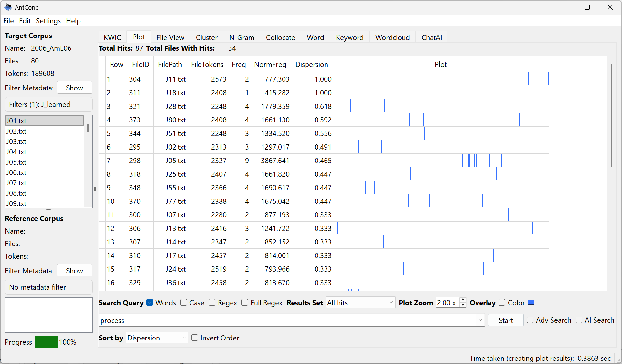Check the Invert Order checkbox

click(195, 338)
